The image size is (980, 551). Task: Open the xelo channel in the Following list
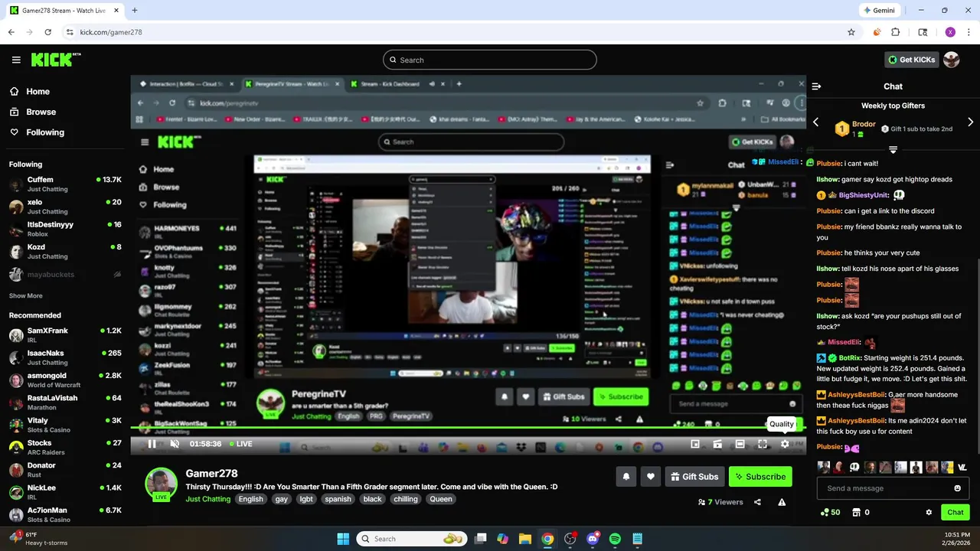(65, 207)
